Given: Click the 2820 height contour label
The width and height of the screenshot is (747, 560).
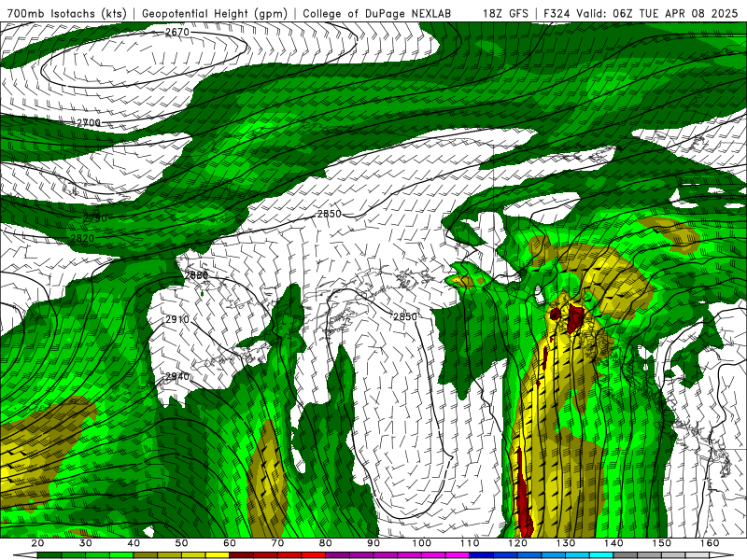Looking at the screenshot, I should click(82, 238).
